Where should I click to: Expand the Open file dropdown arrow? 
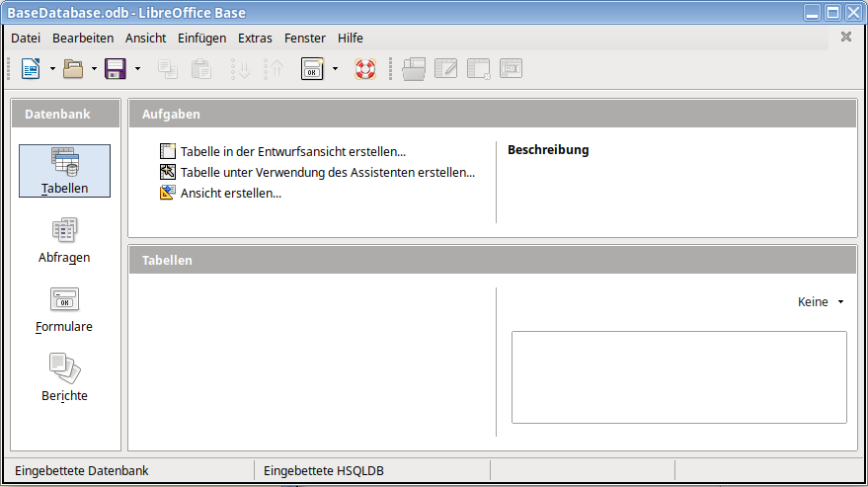tap(95, 68)
